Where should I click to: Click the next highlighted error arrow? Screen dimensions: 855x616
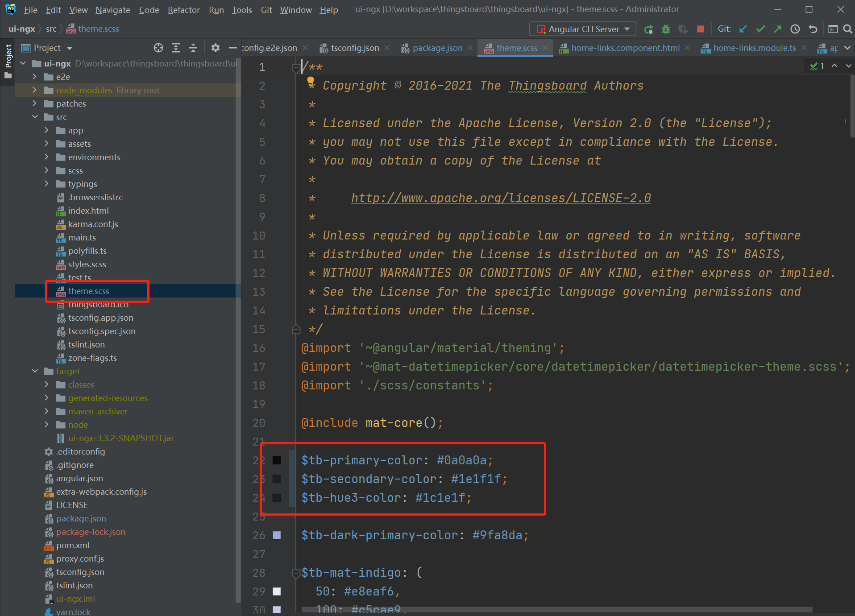848,66
